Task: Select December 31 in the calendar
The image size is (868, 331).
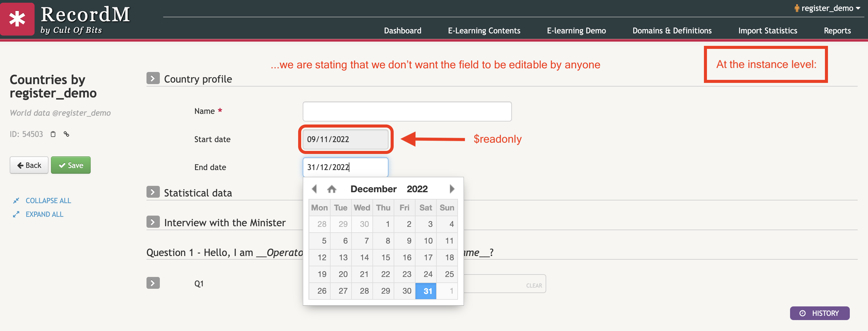Action: [x=426, y=291]
